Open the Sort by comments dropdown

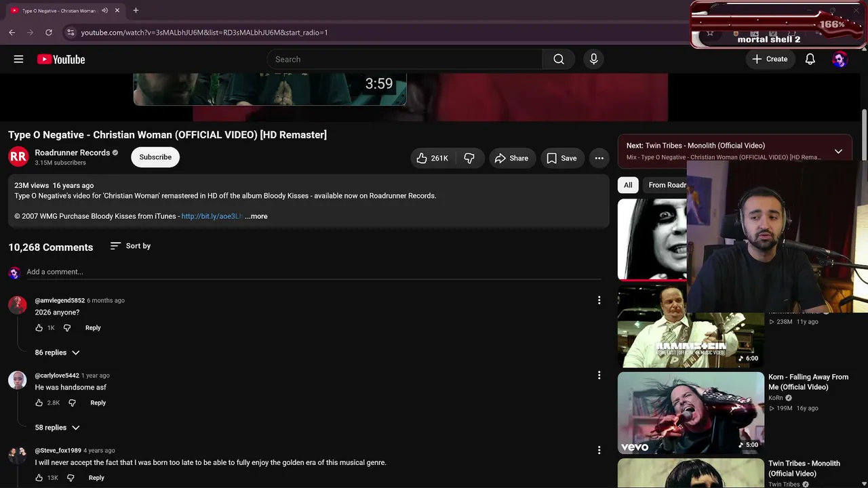coord(130,246)
